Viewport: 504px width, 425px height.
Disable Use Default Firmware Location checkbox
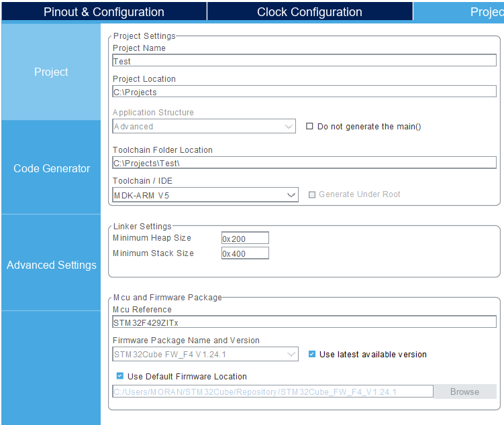coord(120,376)
